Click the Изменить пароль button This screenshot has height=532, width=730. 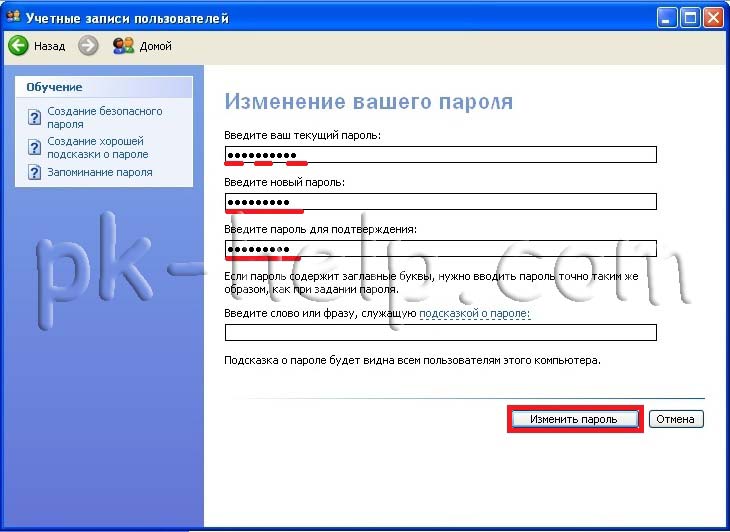click(x=575, y=419)
